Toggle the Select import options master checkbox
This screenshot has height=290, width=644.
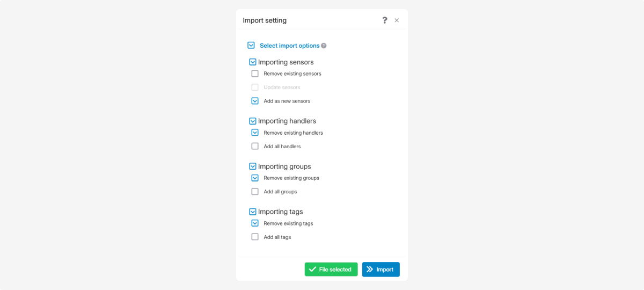(x=251, y=46)
